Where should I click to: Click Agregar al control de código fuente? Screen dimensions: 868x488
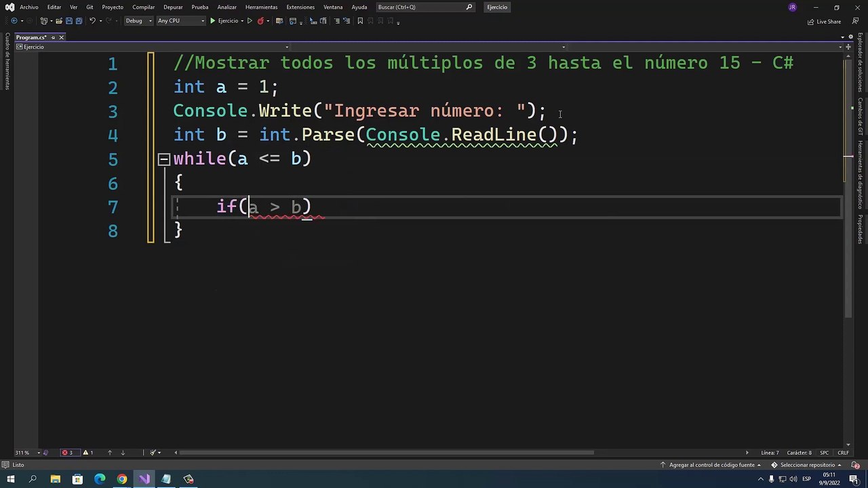[711, 465]
